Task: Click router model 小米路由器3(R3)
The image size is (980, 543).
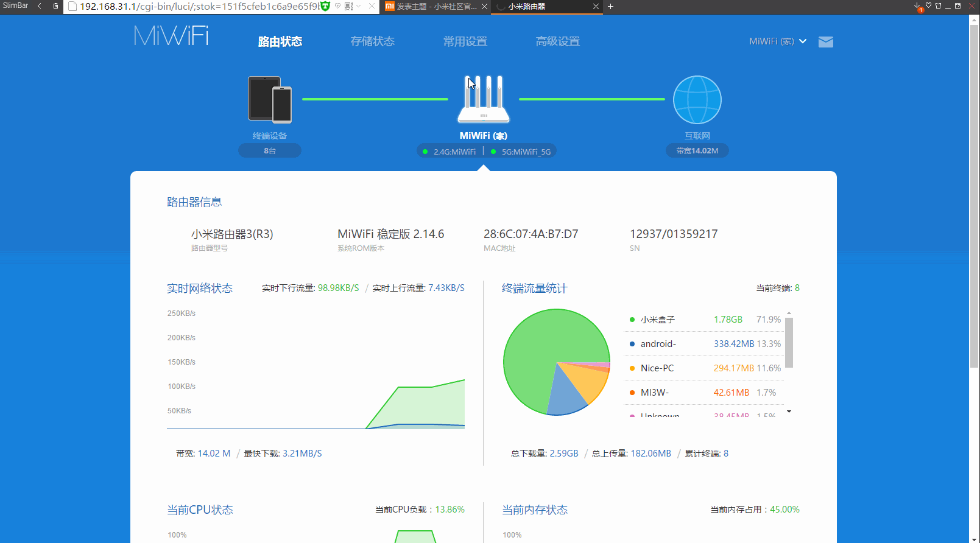Action: coord(232,234)
